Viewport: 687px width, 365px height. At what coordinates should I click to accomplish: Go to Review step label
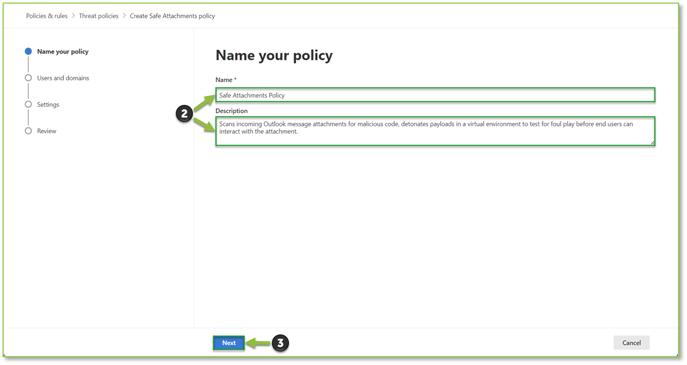point(46,131)
